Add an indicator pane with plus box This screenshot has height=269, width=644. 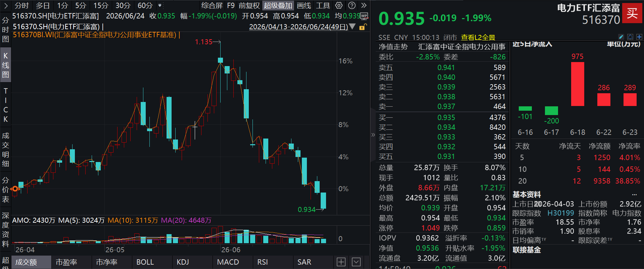(x=341, y=262)
